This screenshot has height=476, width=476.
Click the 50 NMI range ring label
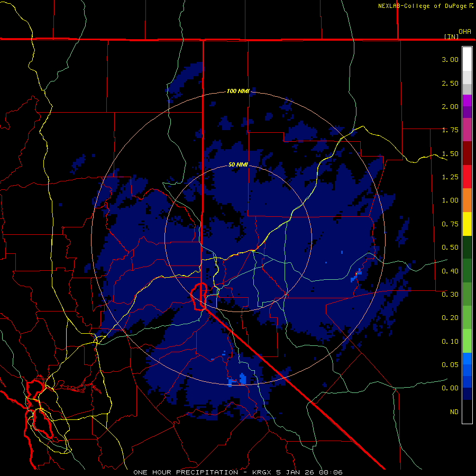pyautogui.click(x=238, y=164)
